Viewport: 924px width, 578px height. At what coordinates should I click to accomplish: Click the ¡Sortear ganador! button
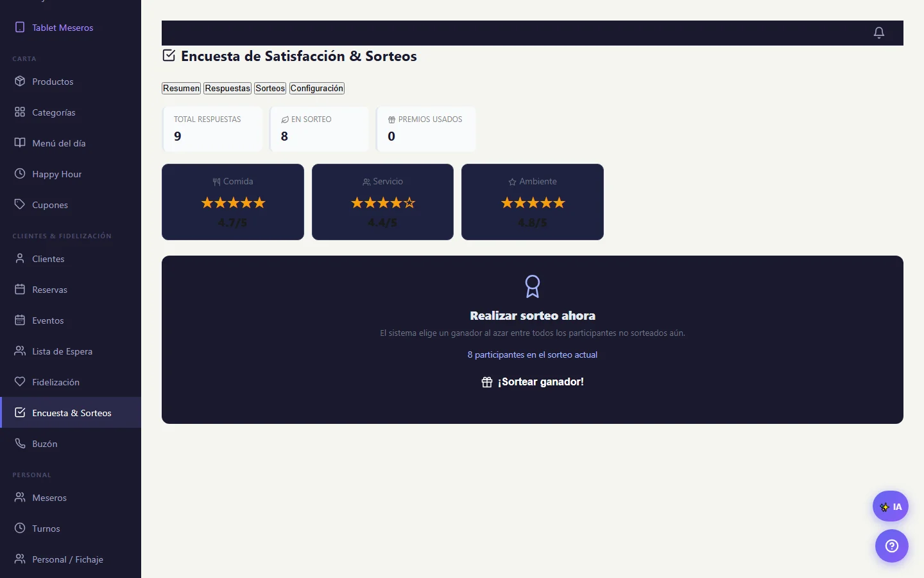tap(533, 381)
